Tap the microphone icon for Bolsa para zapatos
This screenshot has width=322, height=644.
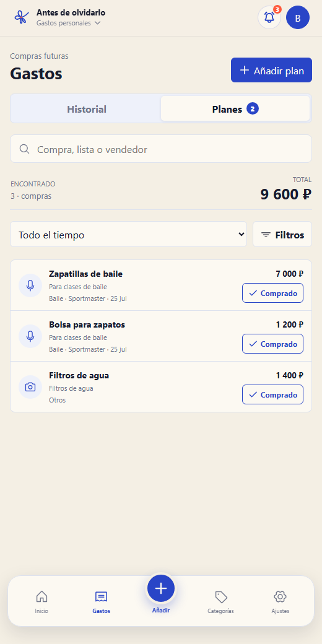tap(30, 336)
